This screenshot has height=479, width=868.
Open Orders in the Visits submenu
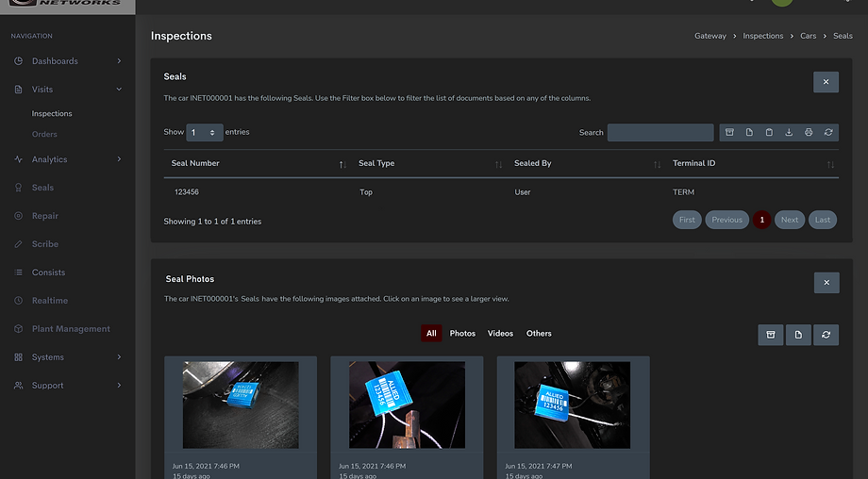click(44, 135)
